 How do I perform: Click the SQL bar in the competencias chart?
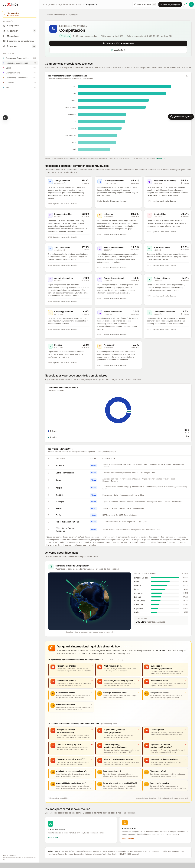125,86
